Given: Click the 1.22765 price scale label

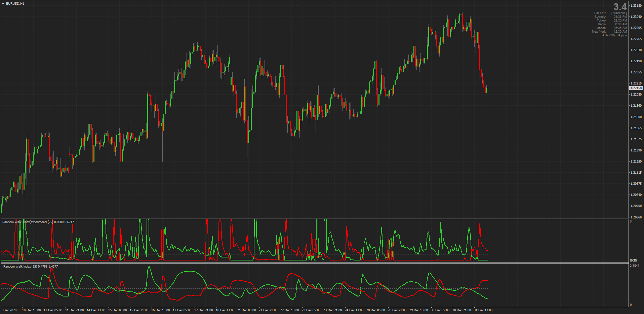Looking at the screenshot, I should 636,39.
